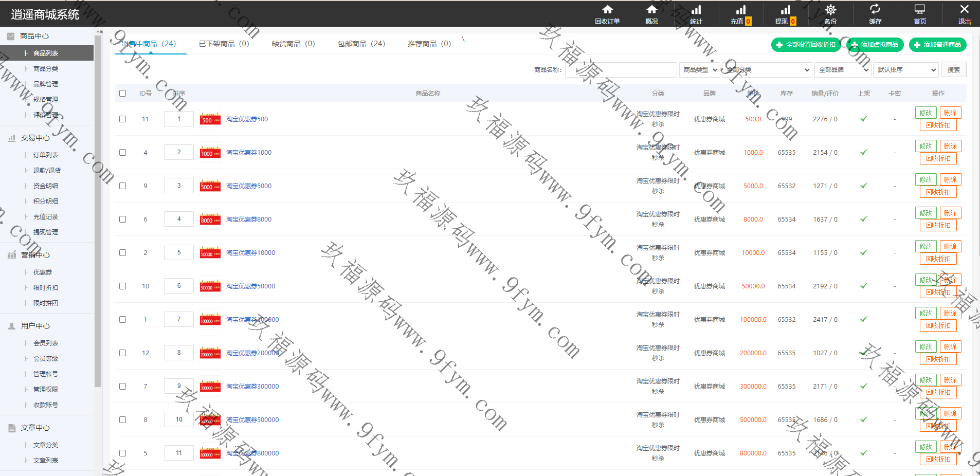
Task: Click the 充值 recharge icon
Action: 740,10
